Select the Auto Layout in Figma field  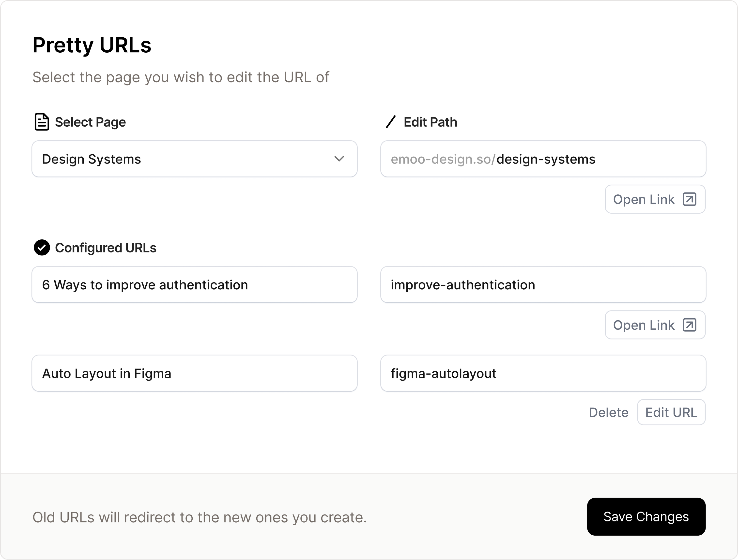coord(195,373)
